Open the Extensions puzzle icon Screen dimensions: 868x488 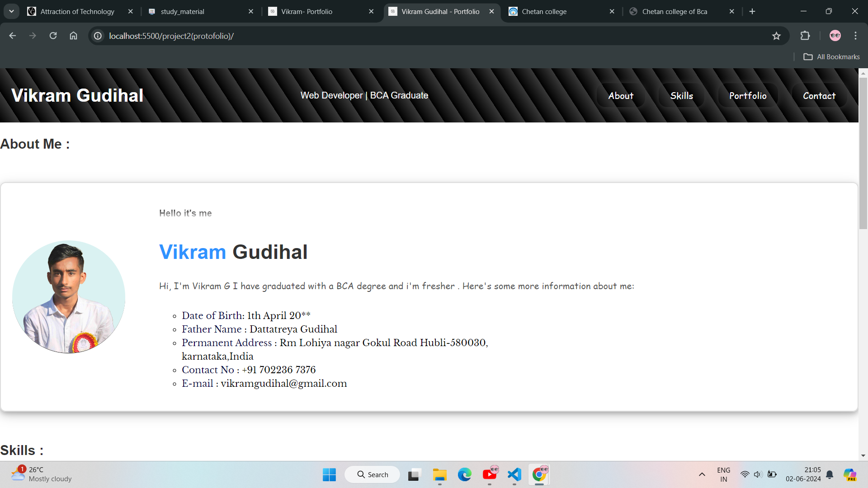tap(805, 36)
